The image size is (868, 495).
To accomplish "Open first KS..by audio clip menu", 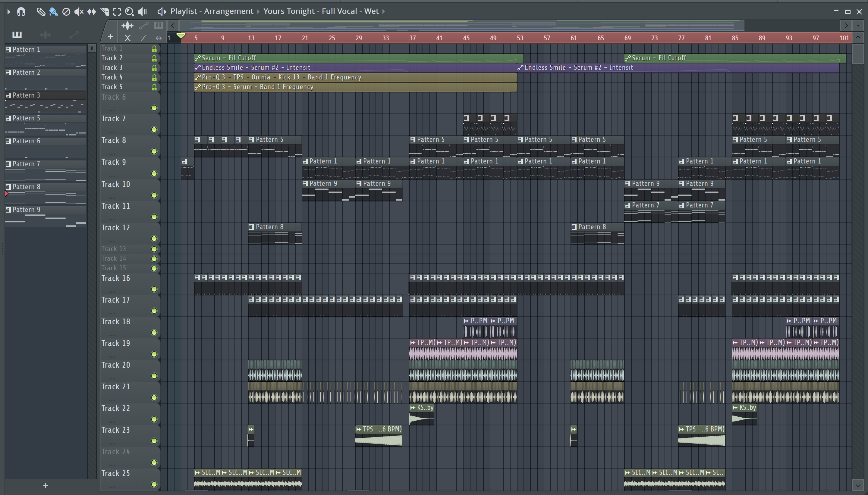I will tap(413, 408).
